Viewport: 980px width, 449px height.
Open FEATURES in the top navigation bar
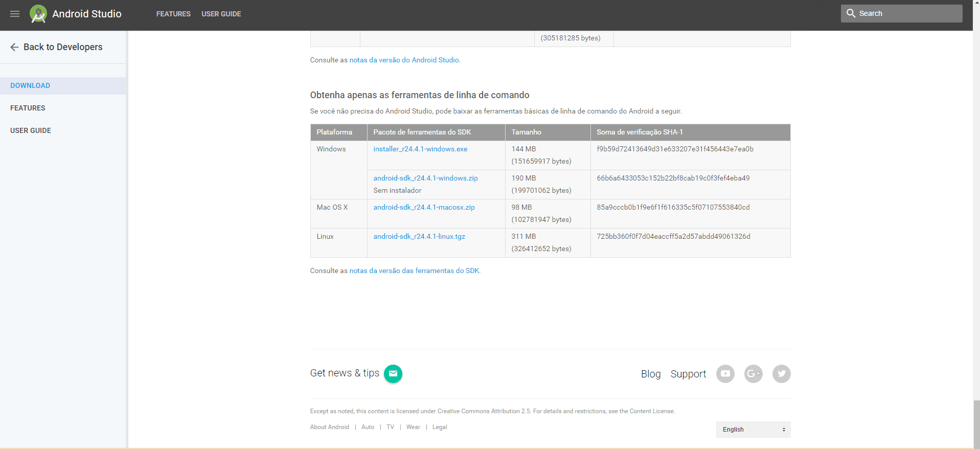[173, 14]
